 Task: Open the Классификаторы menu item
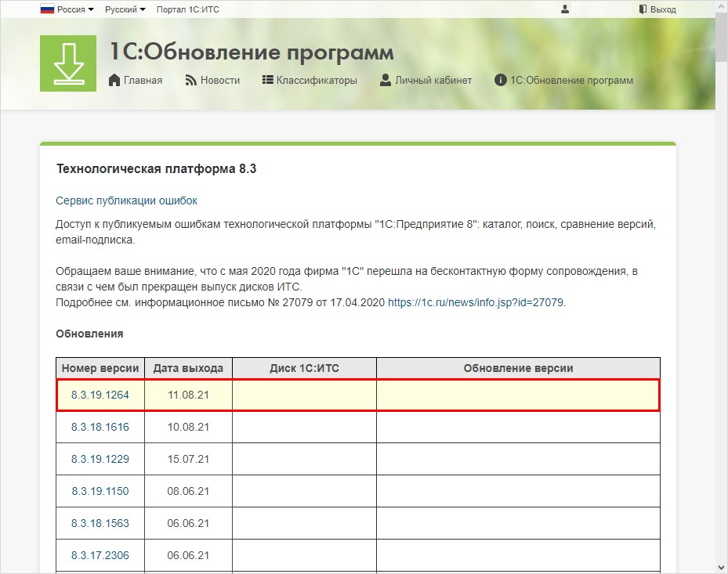317,81
